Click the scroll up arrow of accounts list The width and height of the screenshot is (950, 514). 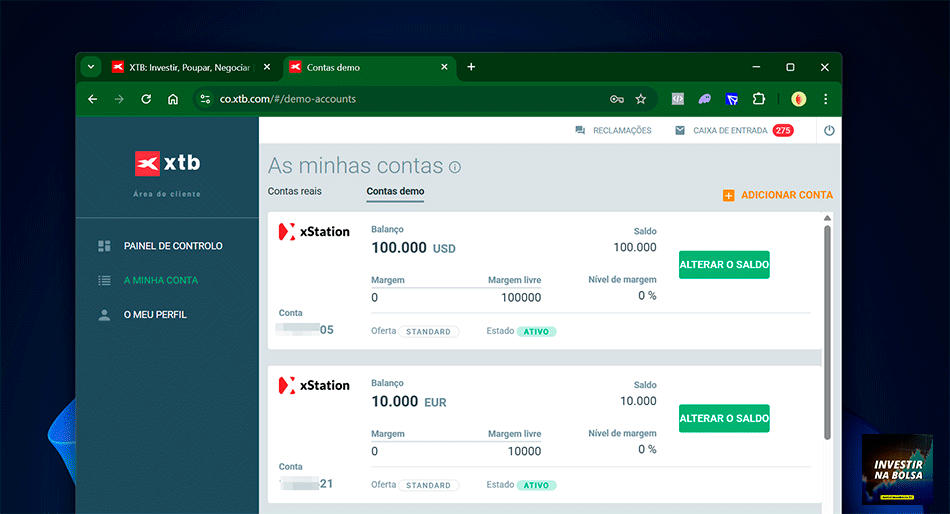827,218
